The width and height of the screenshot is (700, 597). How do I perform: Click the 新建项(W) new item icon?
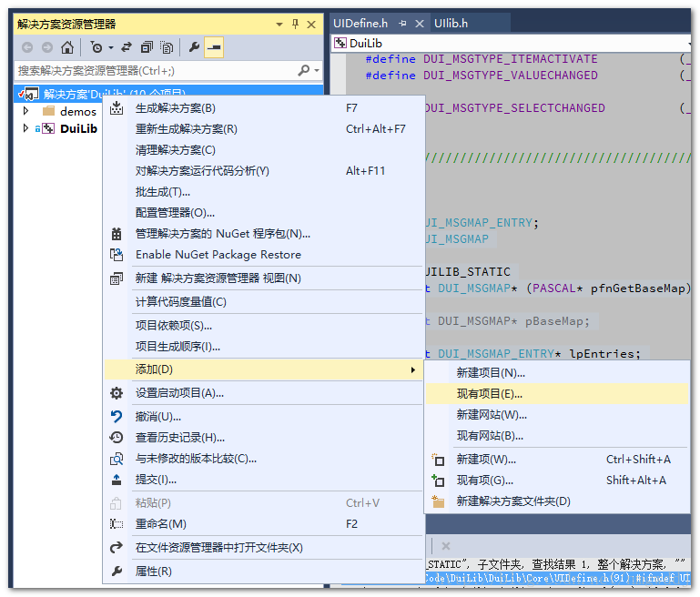click(438, 460)
